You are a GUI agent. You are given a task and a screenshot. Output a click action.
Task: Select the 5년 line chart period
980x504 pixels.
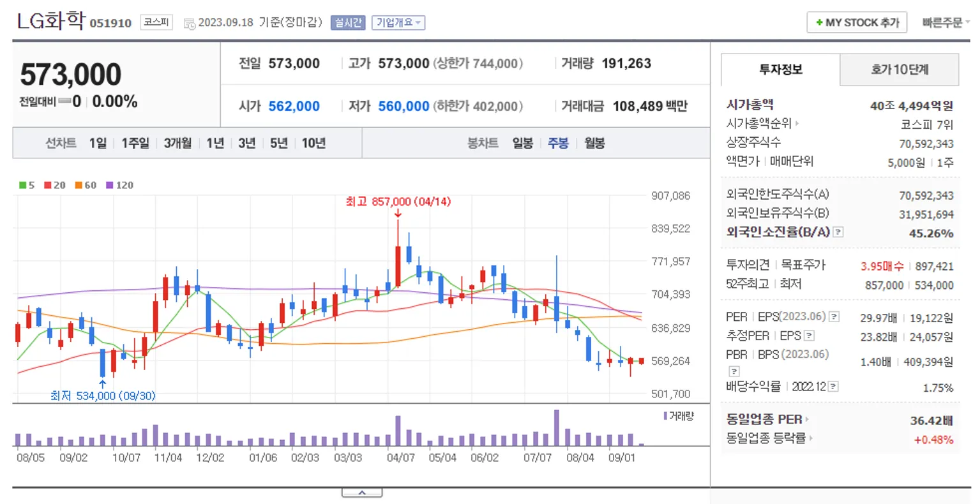tap(279, 143)
